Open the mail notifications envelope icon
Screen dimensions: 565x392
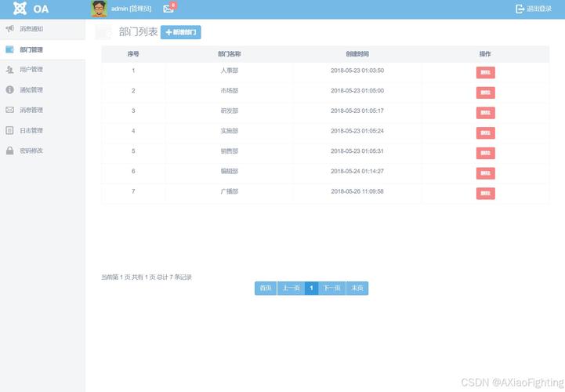168,9
